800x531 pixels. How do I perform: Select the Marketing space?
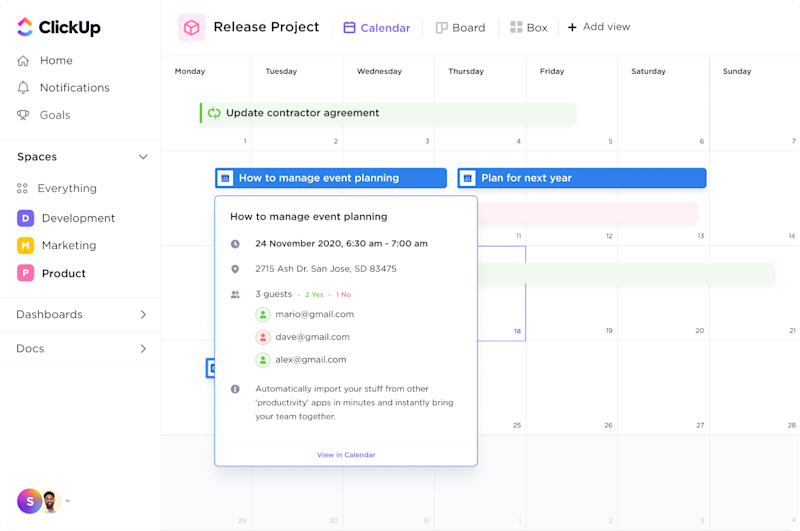click(x=57, y=245)
